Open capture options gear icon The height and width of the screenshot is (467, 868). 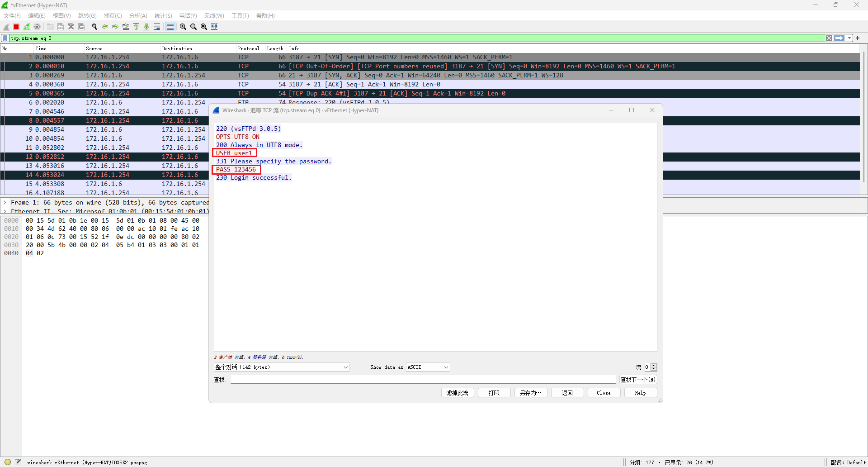click(x=38, y=27)
